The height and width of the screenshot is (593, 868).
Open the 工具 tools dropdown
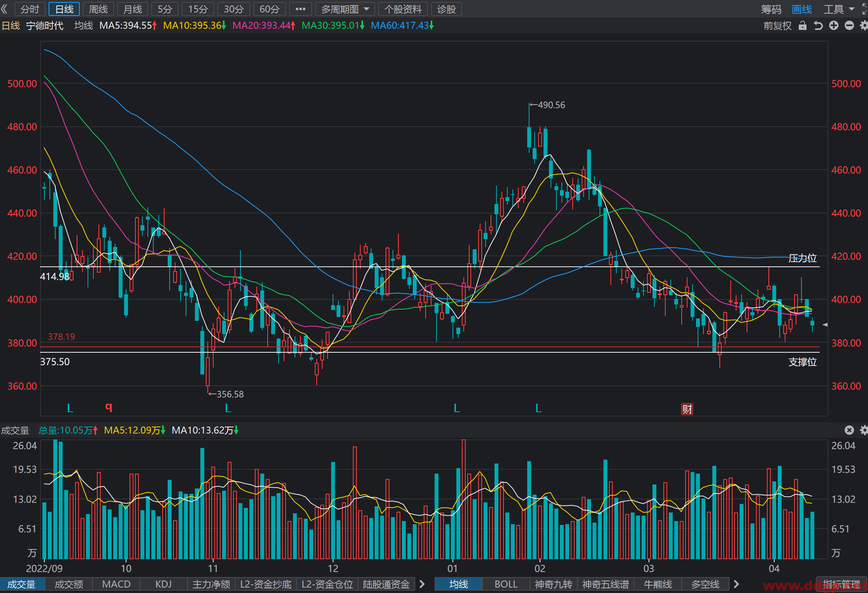point(838,9)
